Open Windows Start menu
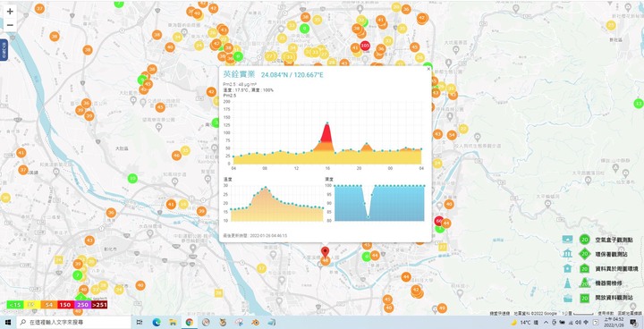The image size is (644, 329). point(8,323)
